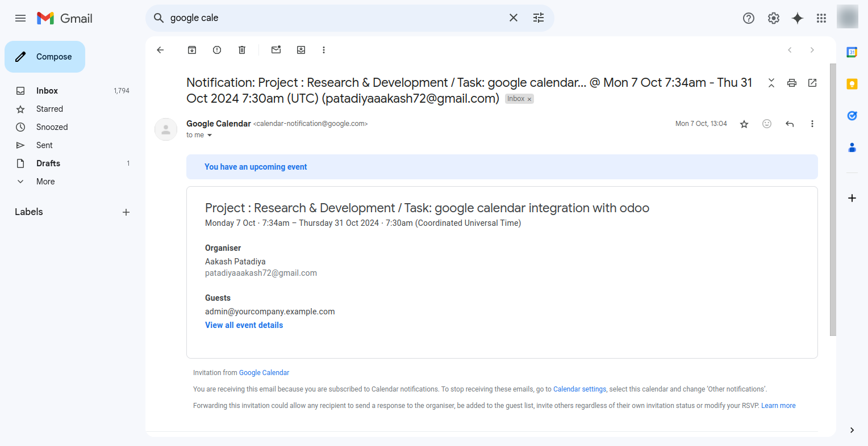Click 'You have an upcoming event' banner

point(502,167)
